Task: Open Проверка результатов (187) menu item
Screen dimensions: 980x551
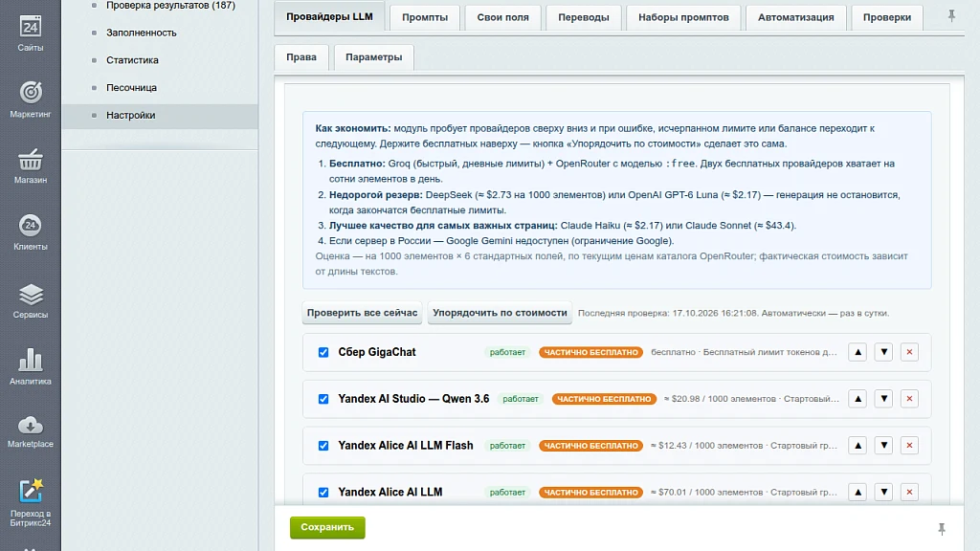Action: [170, 5]
